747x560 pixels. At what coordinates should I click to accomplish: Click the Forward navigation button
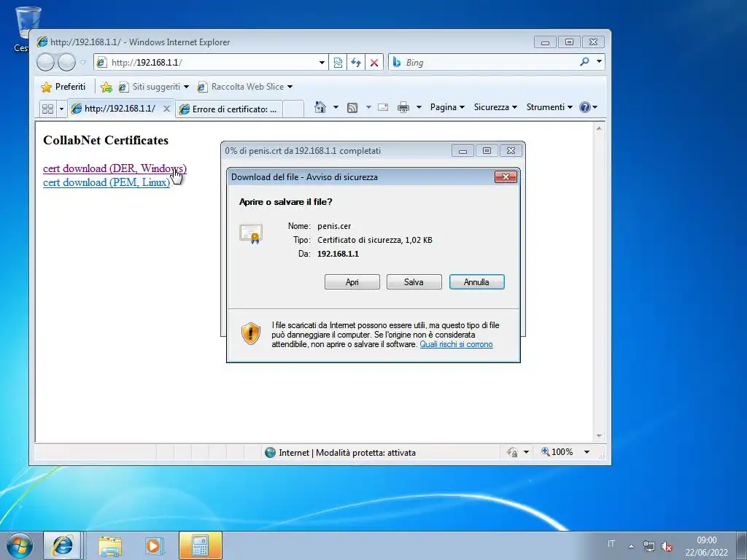coord(66,63)
